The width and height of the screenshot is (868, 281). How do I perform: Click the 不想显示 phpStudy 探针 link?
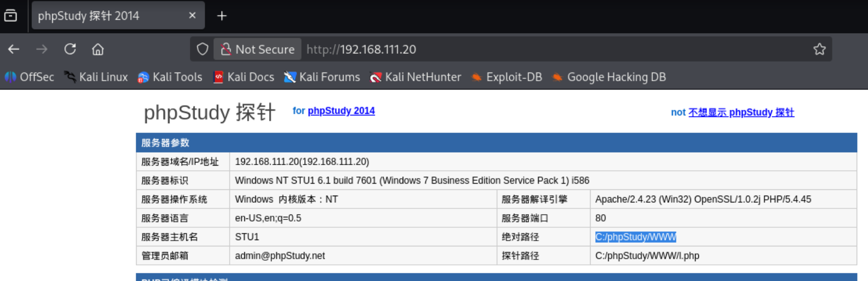(741, 112)
